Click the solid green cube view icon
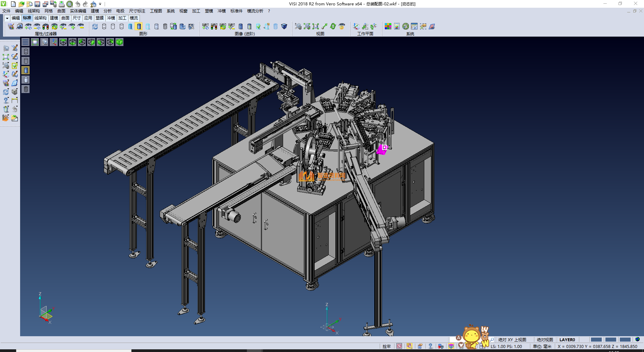This screenshot has height=352, width=644. pyautogui.click(x=119, y=42)
